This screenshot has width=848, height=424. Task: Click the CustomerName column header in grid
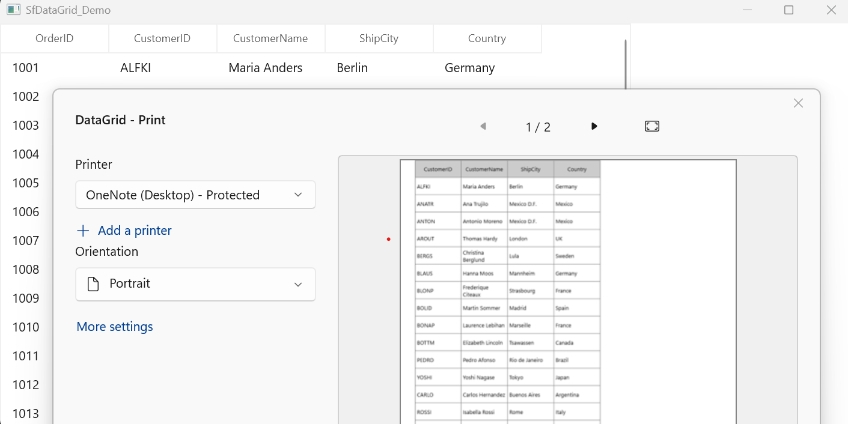point(270,38)
